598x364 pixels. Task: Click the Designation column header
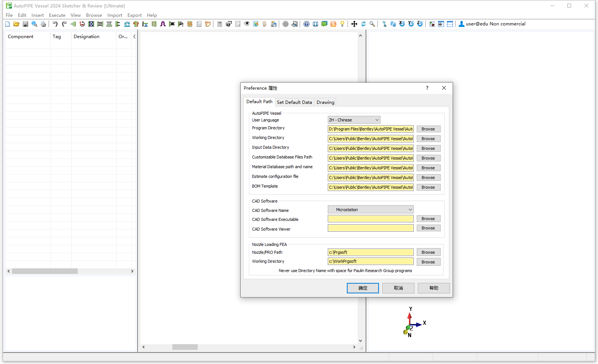[93, 37]
